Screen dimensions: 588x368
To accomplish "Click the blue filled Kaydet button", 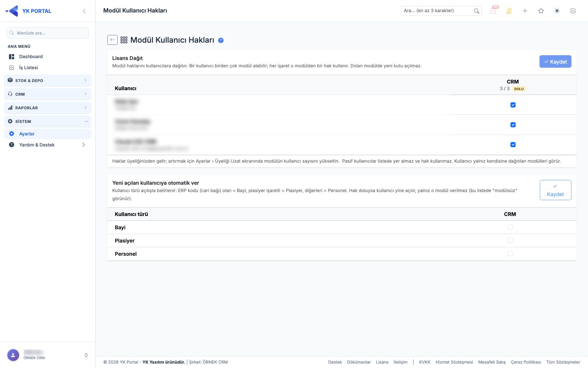I will pyautogui.click(x=555, y=61).
